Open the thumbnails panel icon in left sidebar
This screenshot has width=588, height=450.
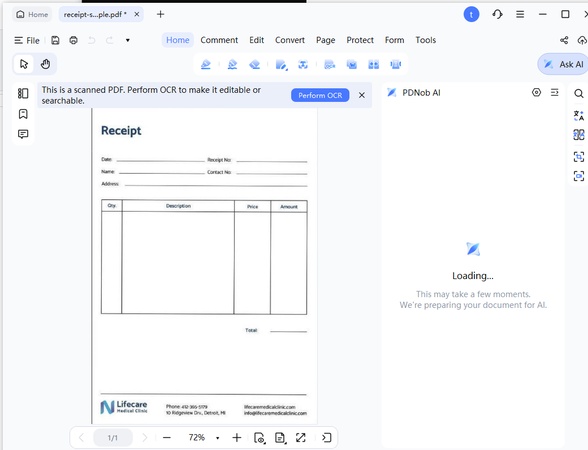point(23,93)
